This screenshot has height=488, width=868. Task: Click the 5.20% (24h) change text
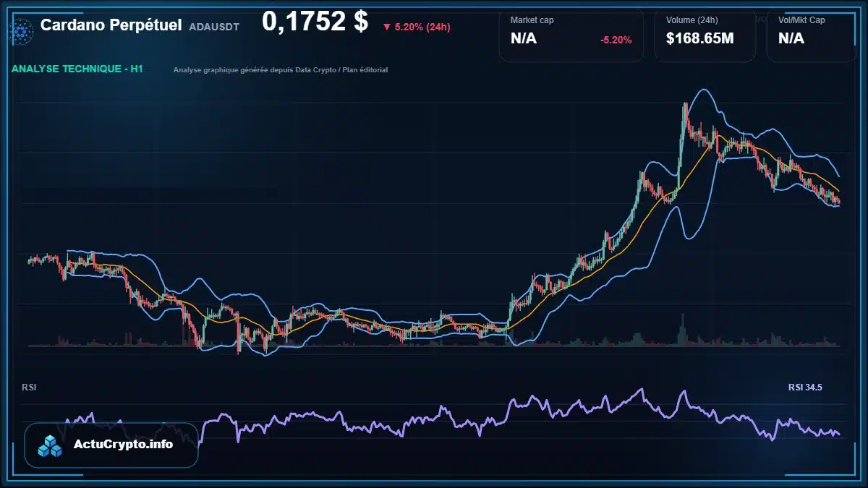(x=422, y=27)
